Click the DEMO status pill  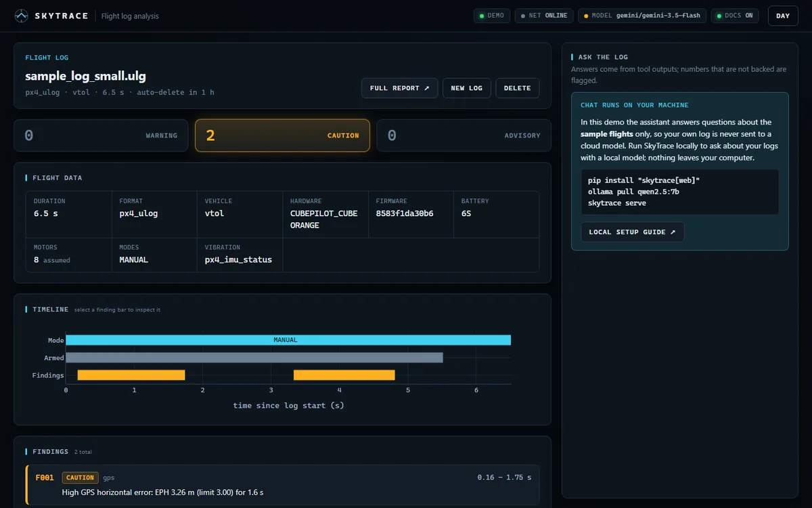pyautogui.click(x=492, y=16)
